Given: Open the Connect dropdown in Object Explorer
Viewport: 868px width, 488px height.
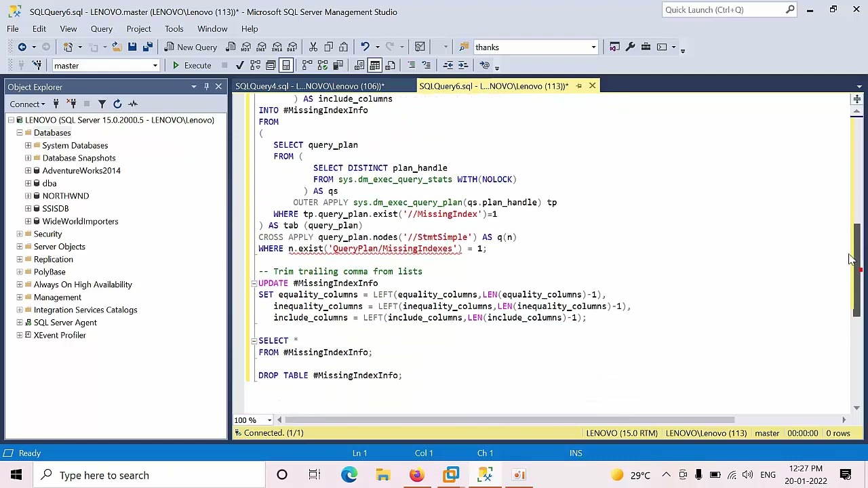Looking at the screenshot, I should [28, 104].
